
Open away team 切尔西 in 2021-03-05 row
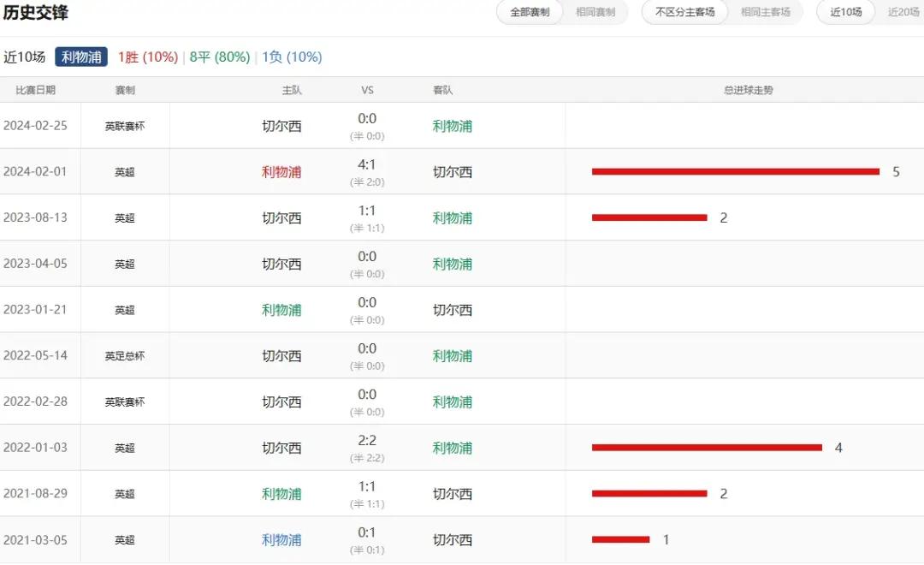click(453, 539)
